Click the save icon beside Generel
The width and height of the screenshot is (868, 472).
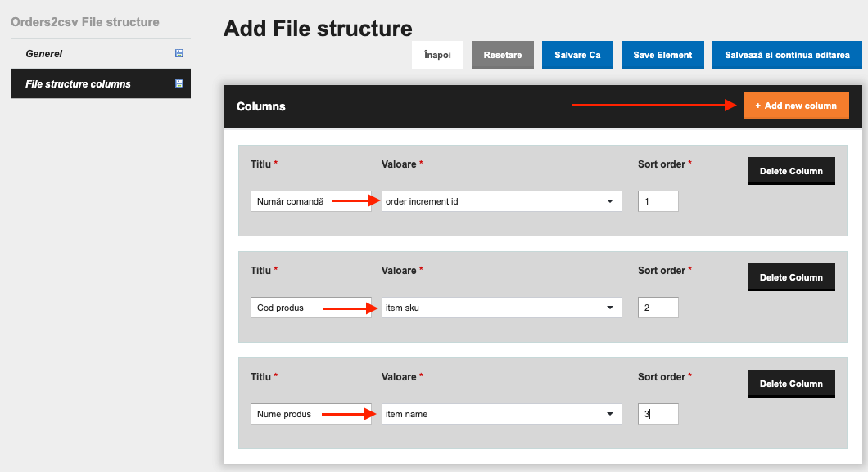pyautogui.click(x=179, y=54)
